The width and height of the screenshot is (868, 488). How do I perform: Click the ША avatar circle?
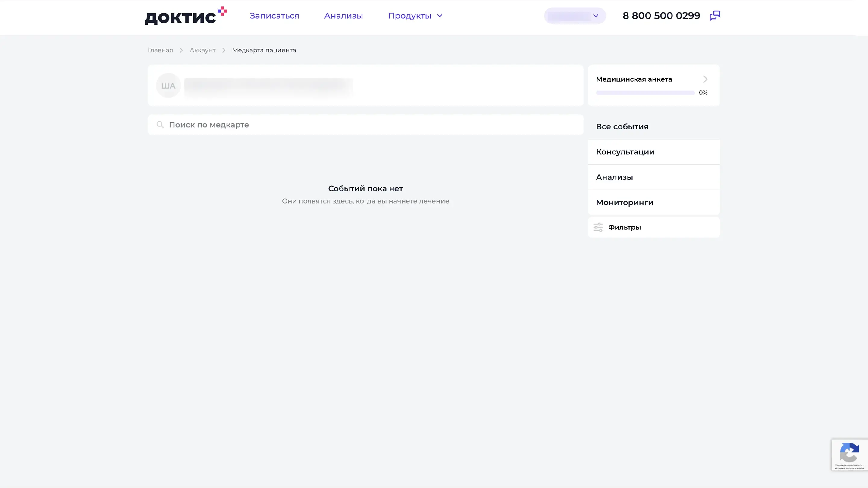tap(168, 85)
